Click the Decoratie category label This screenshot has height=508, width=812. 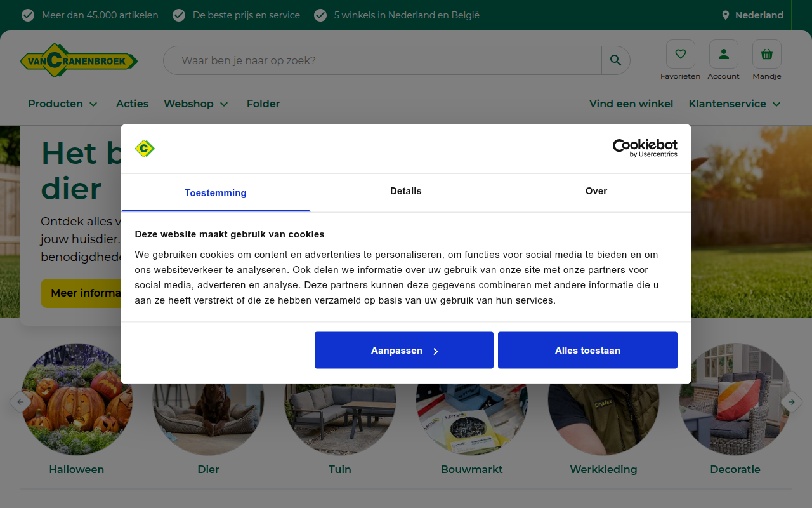tap(735, 469)
